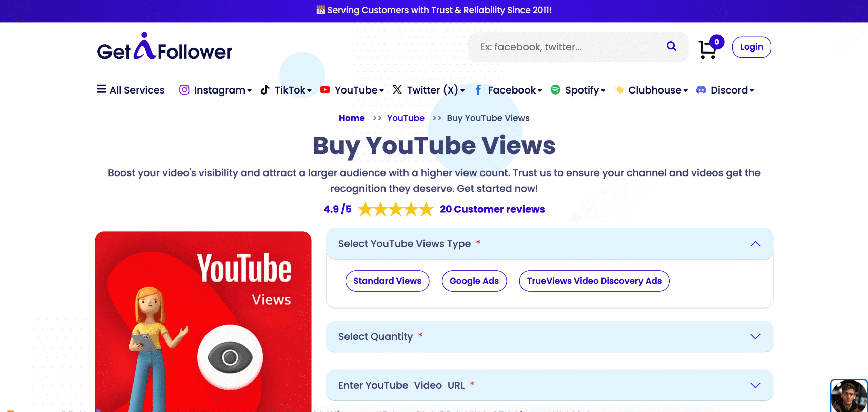Click the Serving Customers banner text
This screenshot has height=412, width=868.
(x=439, y=10)
